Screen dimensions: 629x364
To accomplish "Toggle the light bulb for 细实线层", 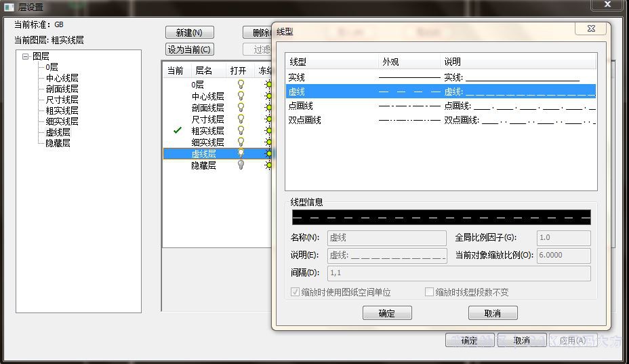I will 241,142.
